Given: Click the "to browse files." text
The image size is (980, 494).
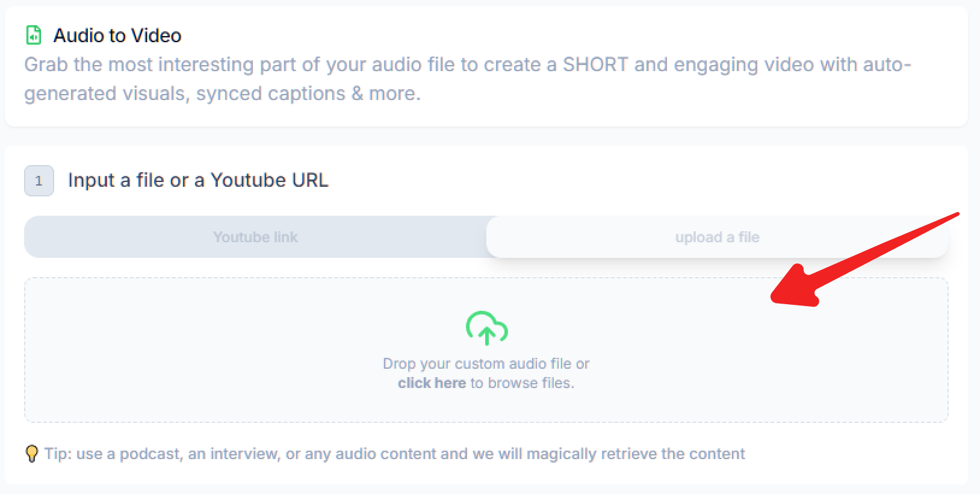Looking at the screenshot, I should tap(522, 383).
